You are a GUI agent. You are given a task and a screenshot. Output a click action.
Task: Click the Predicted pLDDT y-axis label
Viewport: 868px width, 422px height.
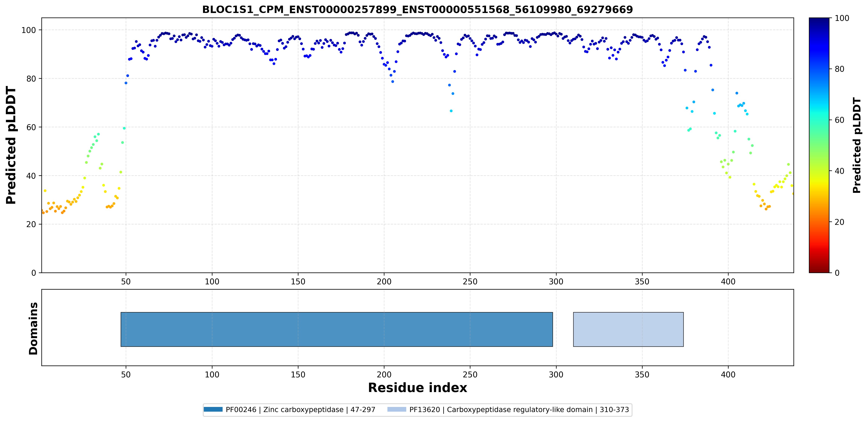[11, 145]
